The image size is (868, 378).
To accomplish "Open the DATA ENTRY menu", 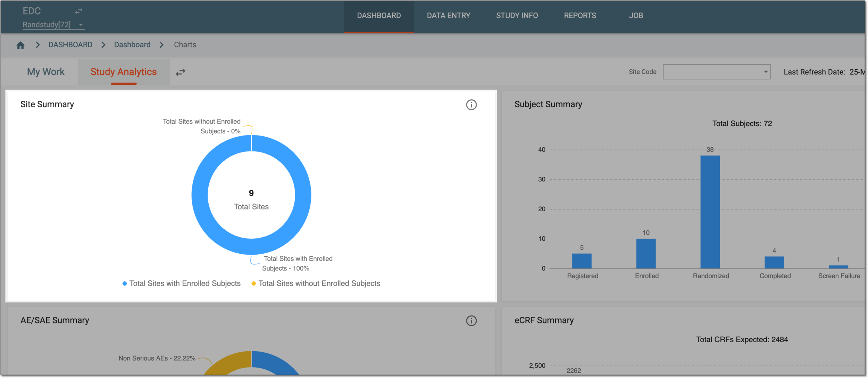I will click(448, 16).
